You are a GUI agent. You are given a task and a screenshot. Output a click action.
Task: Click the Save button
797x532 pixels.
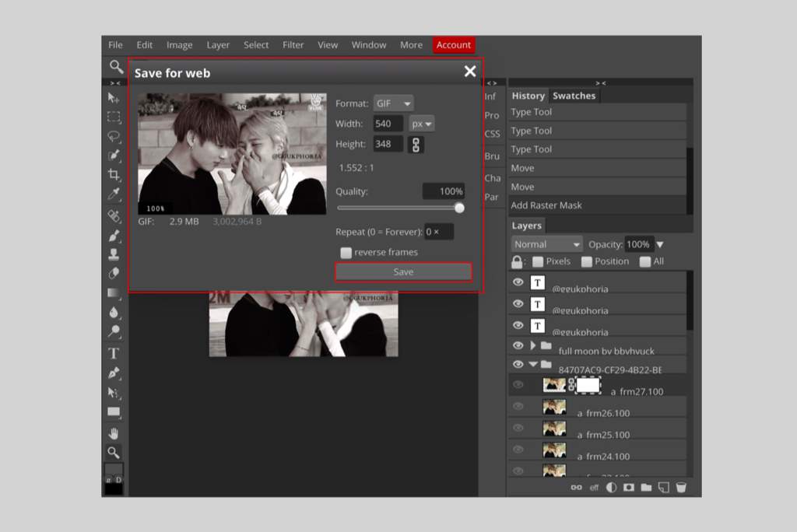tap(404, 272)
